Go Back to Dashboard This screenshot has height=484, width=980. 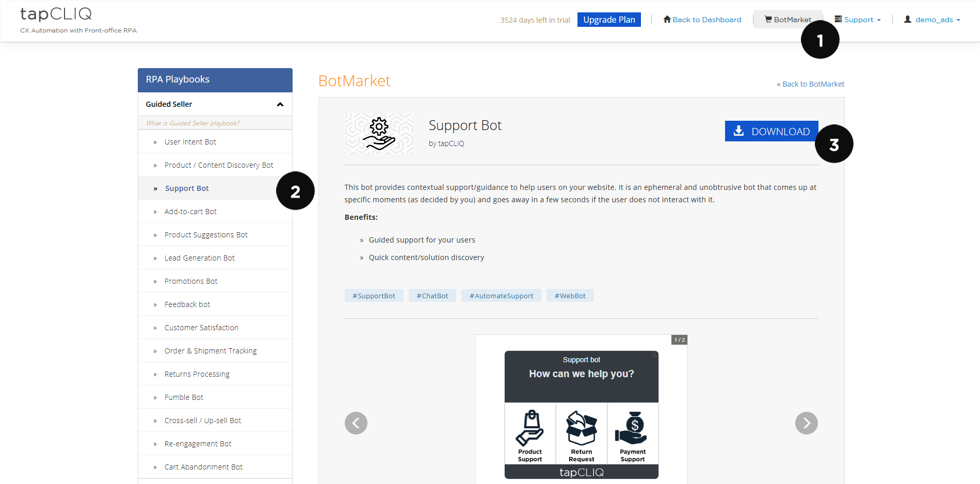click(x=702, y=20)
